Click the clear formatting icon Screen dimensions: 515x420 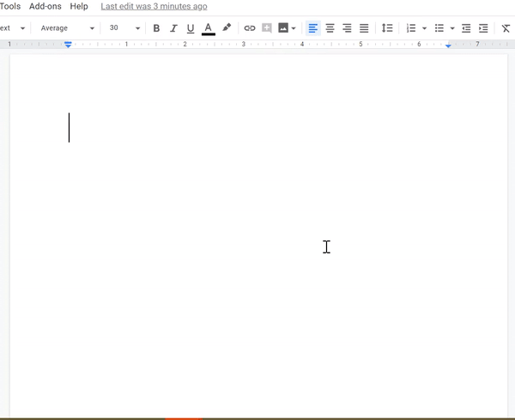(x=506, y=28)
